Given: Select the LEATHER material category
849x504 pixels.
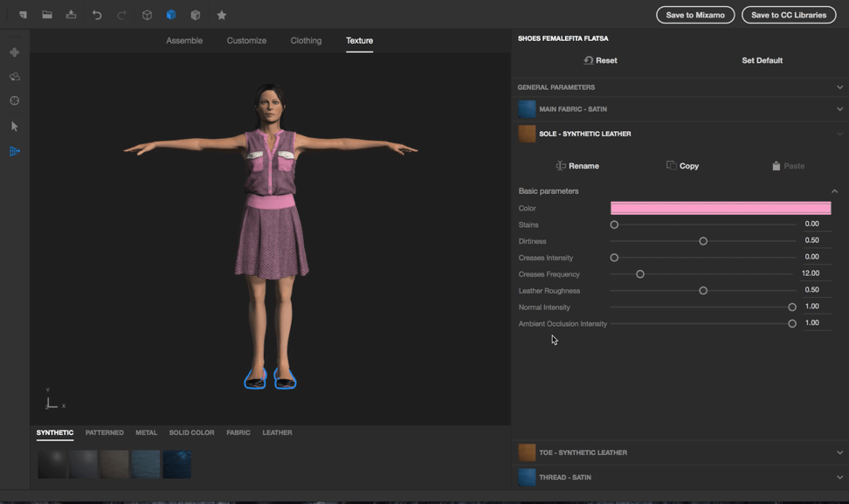Looking at the screenshot, I should click(x=277, y=432).
